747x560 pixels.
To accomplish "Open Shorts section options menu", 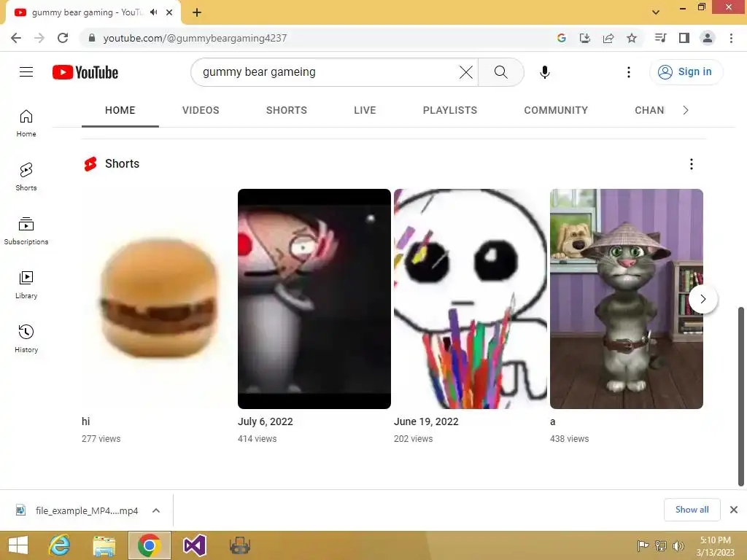I will (692, 164).
